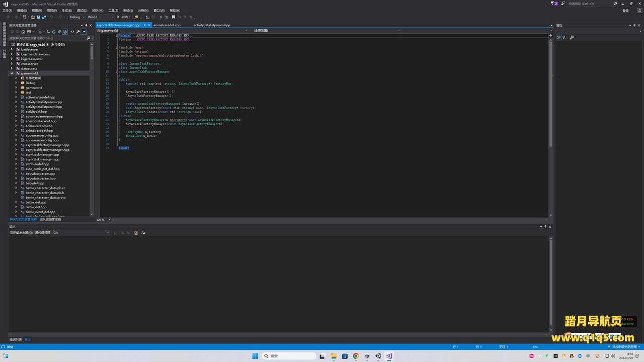The width and height of the screenshot is (644, 362).
Task: Toggle Preview Selected Items button
Action: 84,32
